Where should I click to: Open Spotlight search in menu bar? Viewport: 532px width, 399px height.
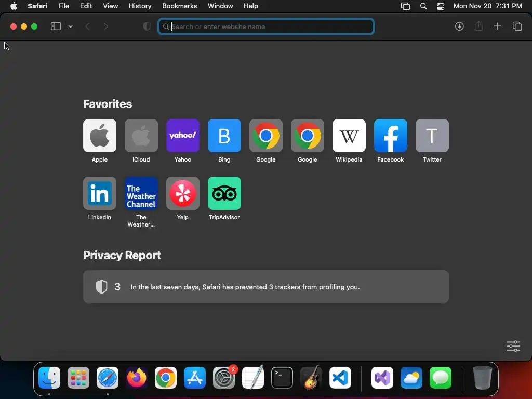tap(423, 6)
